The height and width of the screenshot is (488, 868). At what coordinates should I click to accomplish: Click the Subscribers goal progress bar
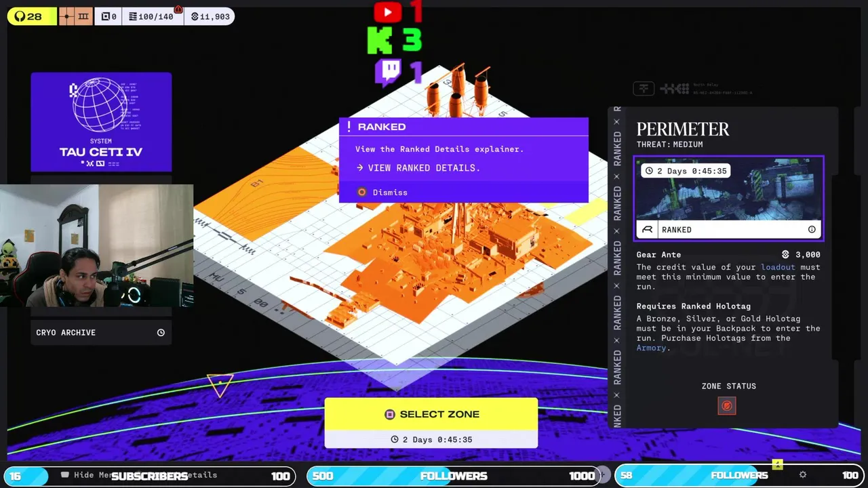point(149,476)
